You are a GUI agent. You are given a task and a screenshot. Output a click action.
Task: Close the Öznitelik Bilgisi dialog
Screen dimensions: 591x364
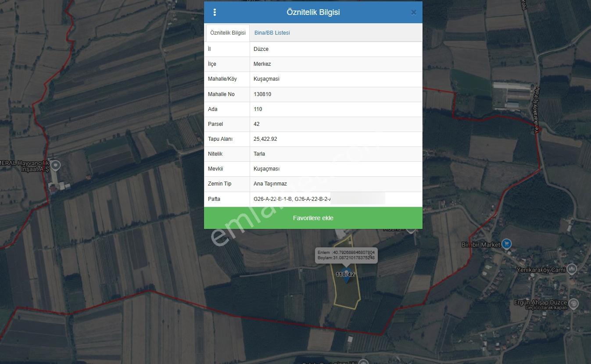pos(413,13)
